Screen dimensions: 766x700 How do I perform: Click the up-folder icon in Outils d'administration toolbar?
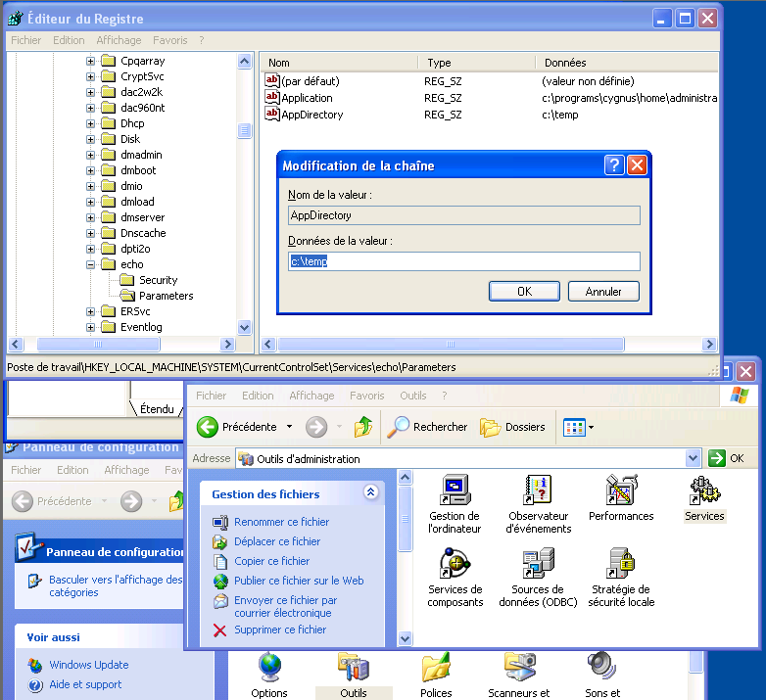[363, 427]
